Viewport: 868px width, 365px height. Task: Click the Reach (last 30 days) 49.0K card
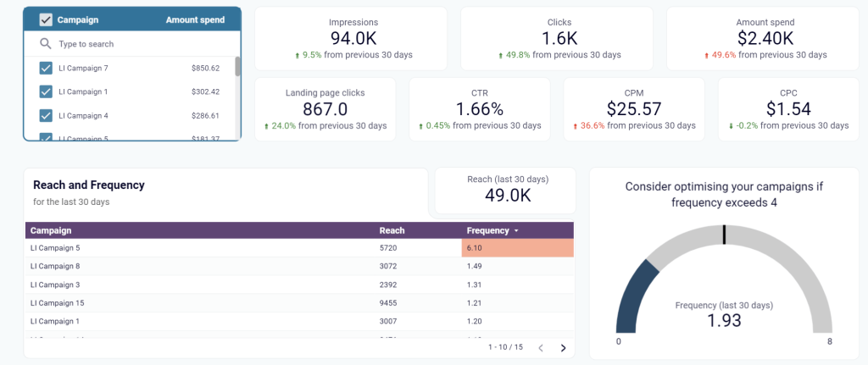[505, 191]
